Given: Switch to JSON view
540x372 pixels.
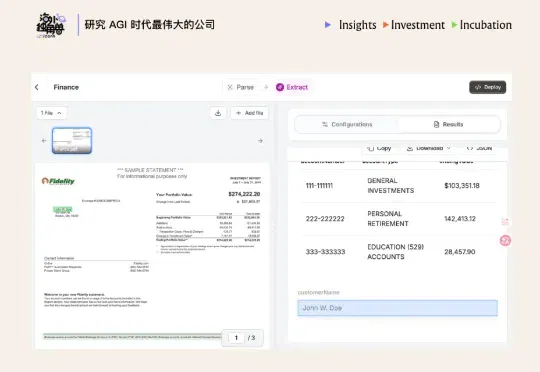Looking at the screenshot, I should pyautogui.click(x=479, y=148).
